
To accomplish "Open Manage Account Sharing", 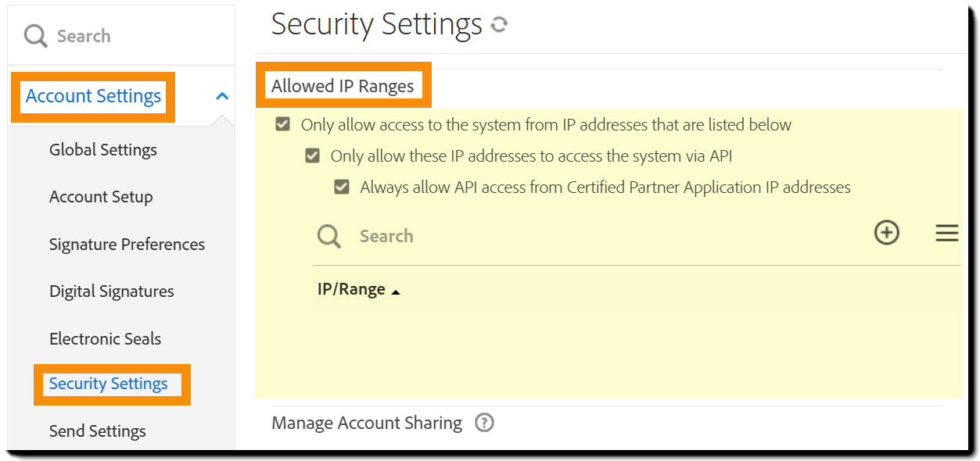I will click(365, 422).
